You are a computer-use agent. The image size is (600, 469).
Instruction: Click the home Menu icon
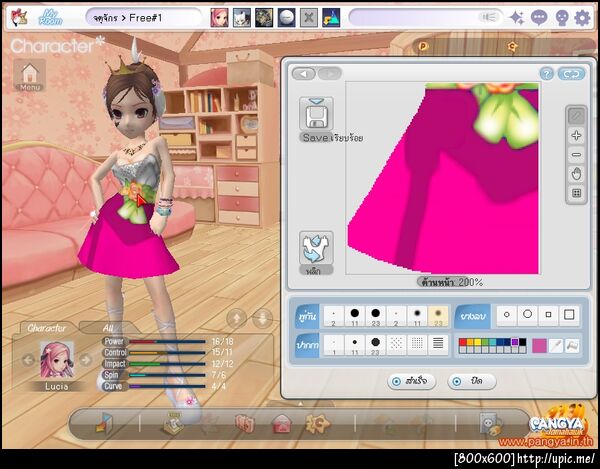[x=29, y=75]
